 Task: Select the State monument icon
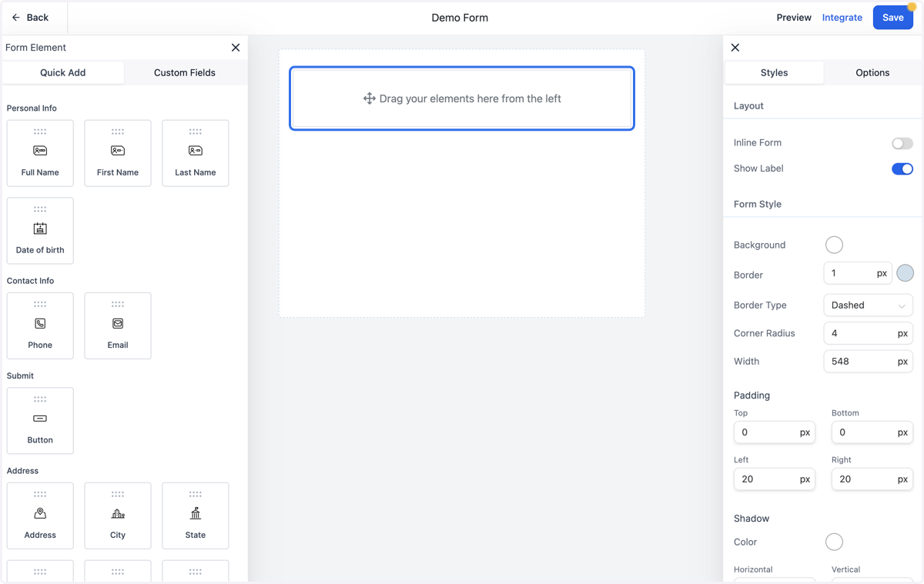(196, 513)
